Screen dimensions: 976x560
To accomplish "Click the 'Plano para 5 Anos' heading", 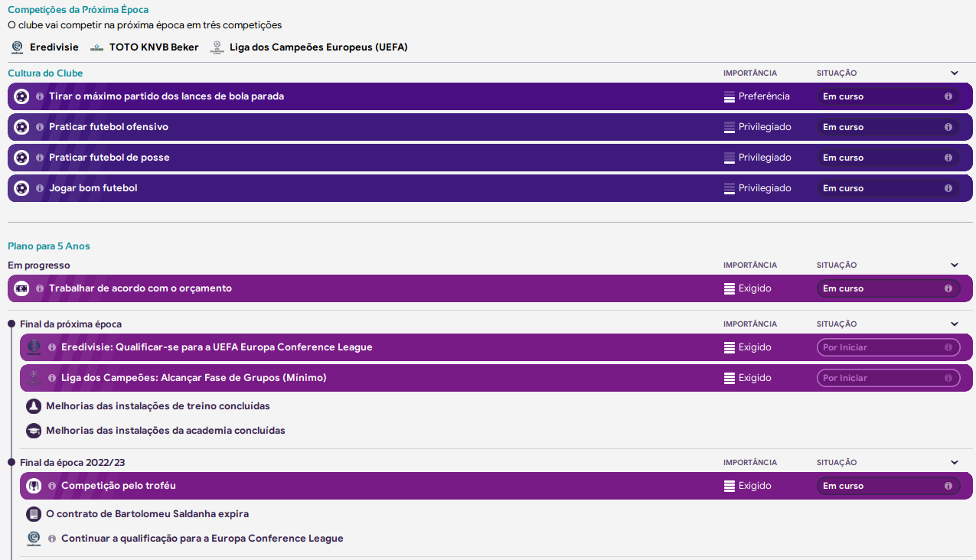I will [49, 246].
